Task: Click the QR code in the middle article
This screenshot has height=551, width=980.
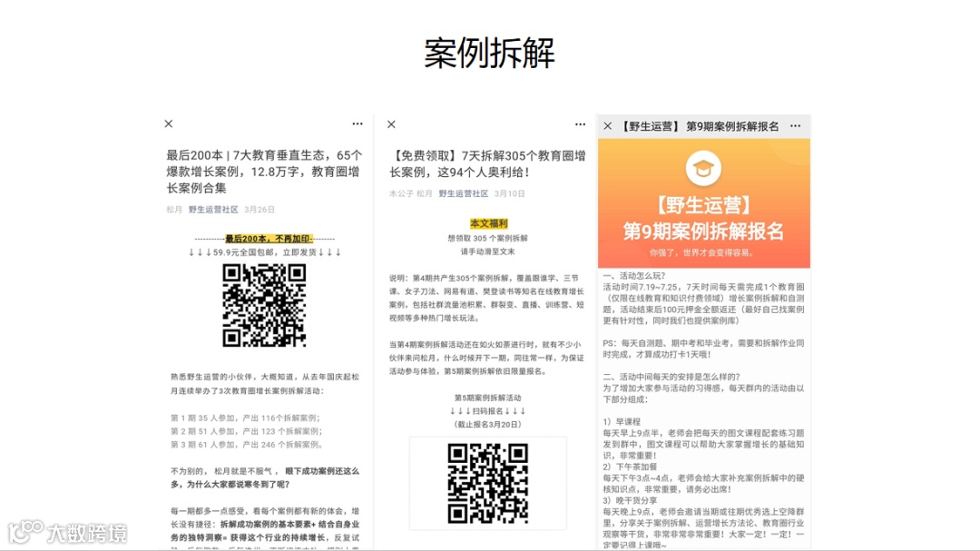Action: click(487, 484)
